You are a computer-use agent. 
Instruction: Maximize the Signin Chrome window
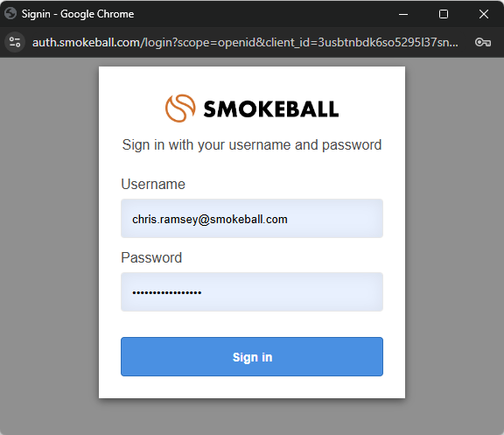point(444,14)
